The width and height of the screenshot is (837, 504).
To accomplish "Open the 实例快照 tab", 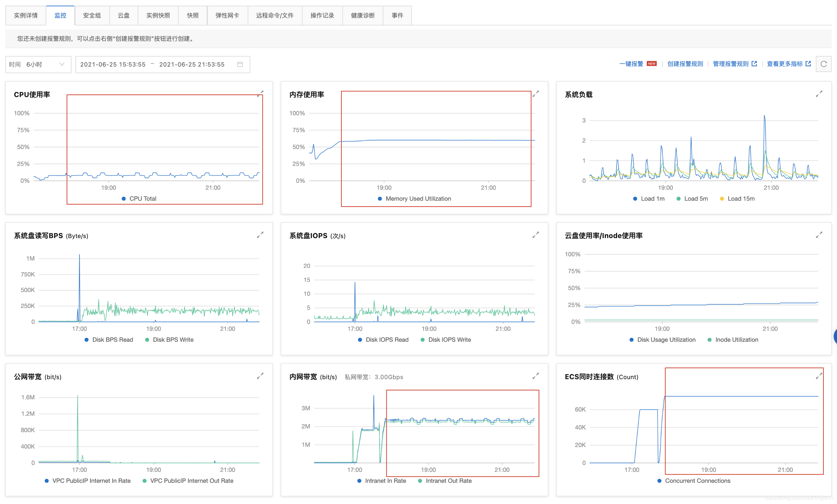I will 158,15.
